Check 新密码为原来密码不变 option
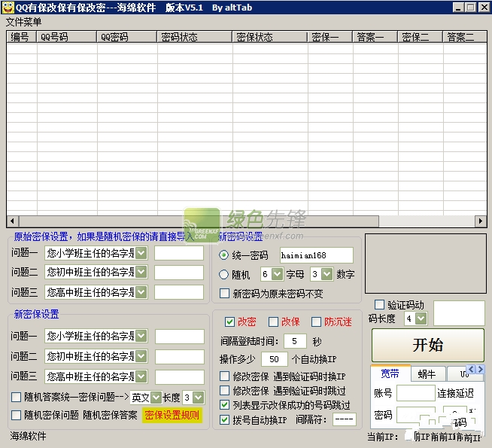The width and height of the screenshot is (492, 448). coord(224,294)
